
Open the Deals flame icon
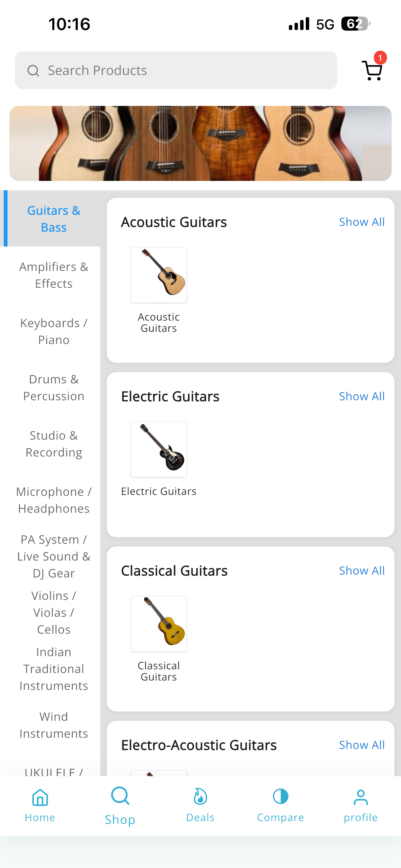200,796
